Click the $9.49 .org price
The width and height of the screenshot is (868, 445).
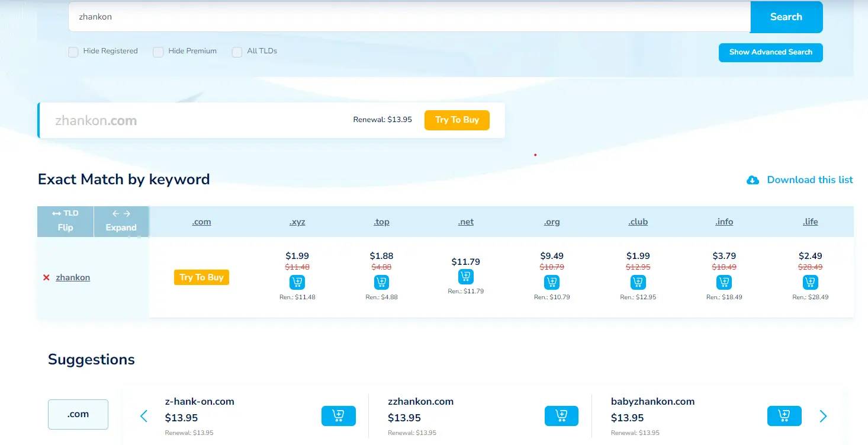pos(552,256)
